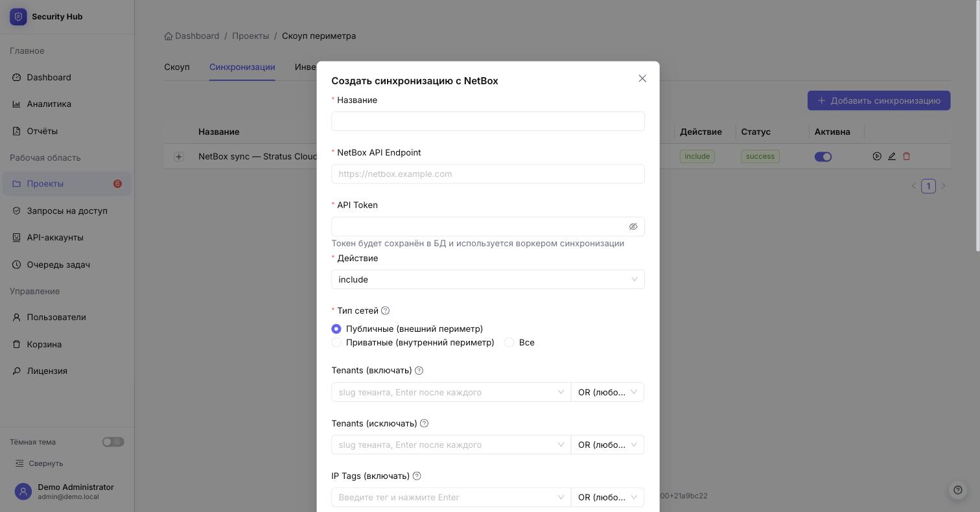Open the Действие include dropdown

(488, 279)
